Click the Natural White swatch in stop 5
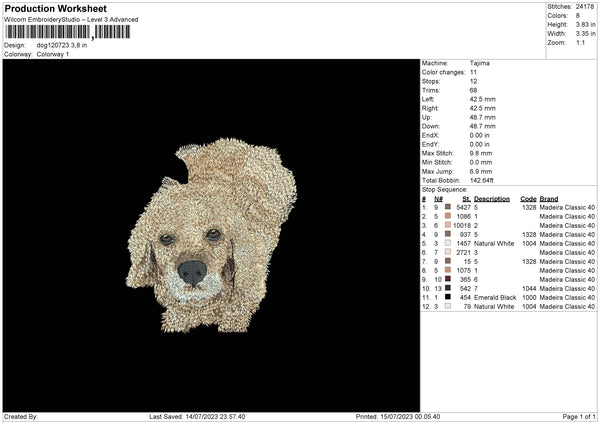Screen dimensions: 600x424 (x=448, y=243)
